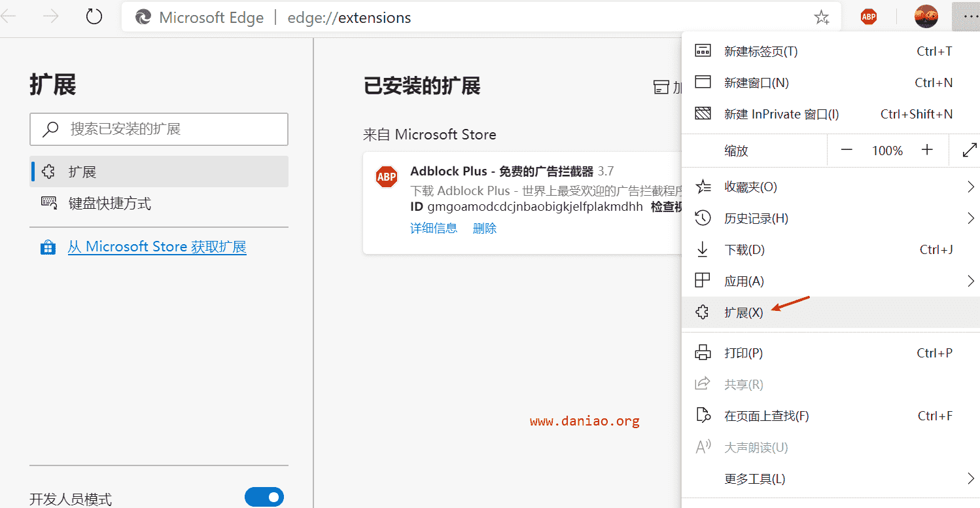Image resolution: width=980 pixels, height=508 pixels.
Task: Expand the 更多工具(L) submenu
Action: (x=971, y=479)
